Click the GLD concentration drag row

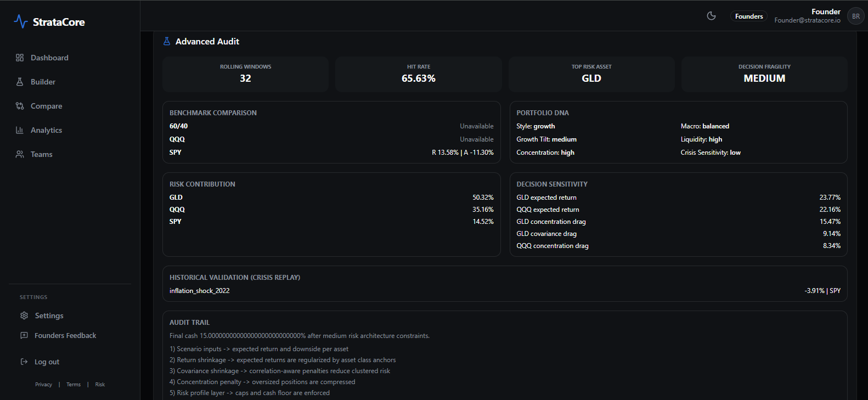coord(678,222)
